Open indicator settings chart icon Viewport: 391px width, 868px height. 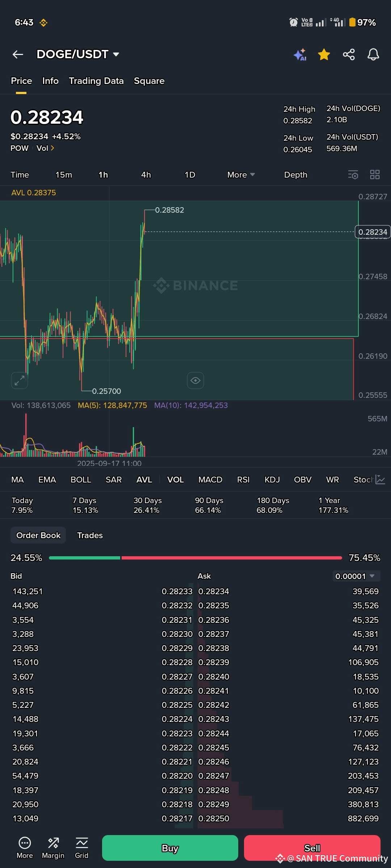380,480
